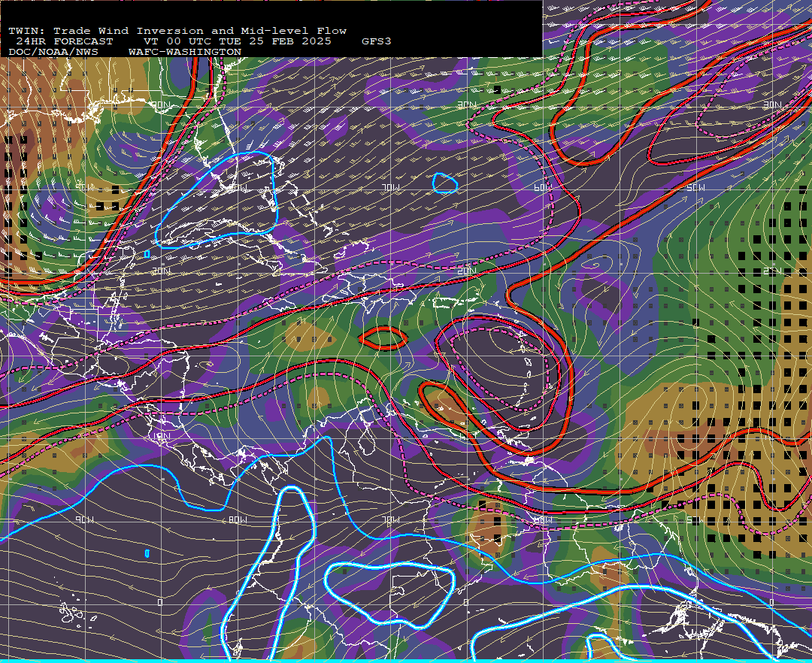Image resolution: width=812 pixels, height=663 pixels.
Task: Select the lower "60W" label near the Guianas
Action: click(x=542, y=519)
